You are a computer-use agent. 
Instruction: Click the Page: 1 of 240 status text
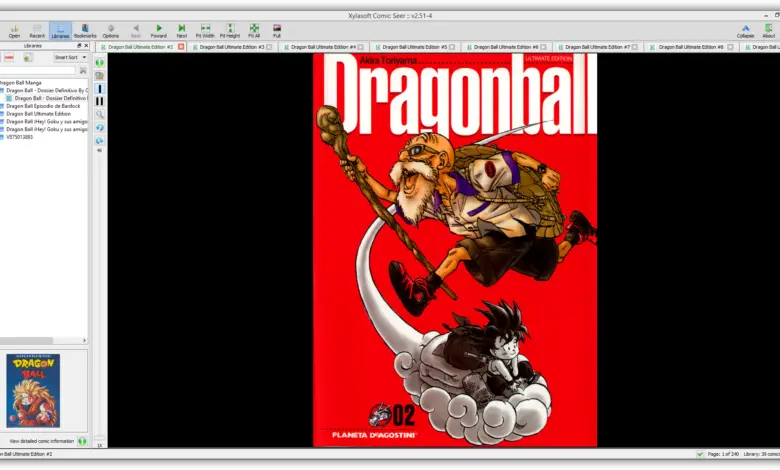click(723, 454)
